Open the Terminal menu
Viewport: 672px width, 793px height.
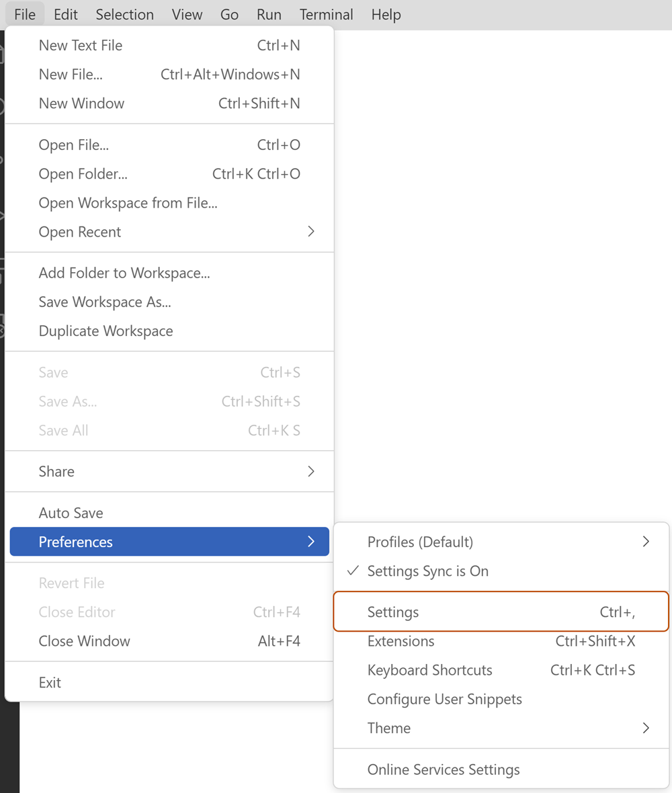[326, 14]
